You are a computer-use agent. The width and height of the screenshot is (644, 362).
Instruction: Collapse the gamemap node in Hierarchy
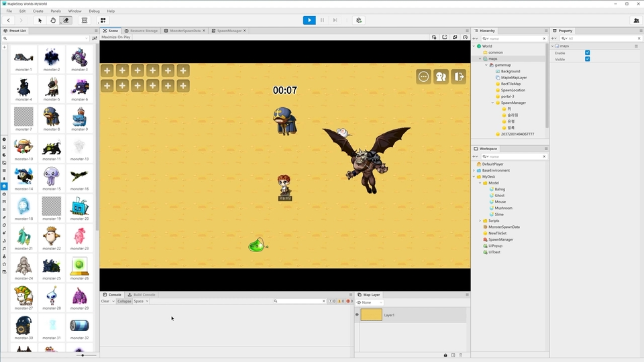[486, 65]
